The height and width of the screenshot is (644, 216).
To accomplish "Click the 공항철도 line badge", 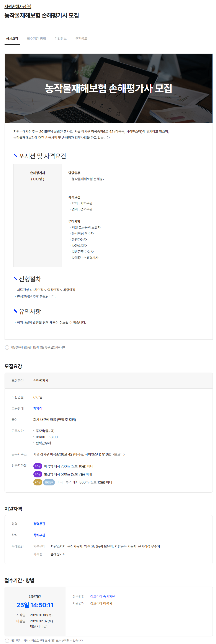I will pyautogui.click(x=49, y=482).
